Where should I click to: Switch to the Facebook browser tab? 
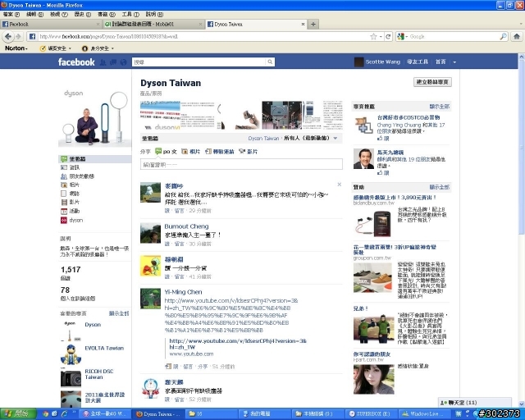click(51, 24)
